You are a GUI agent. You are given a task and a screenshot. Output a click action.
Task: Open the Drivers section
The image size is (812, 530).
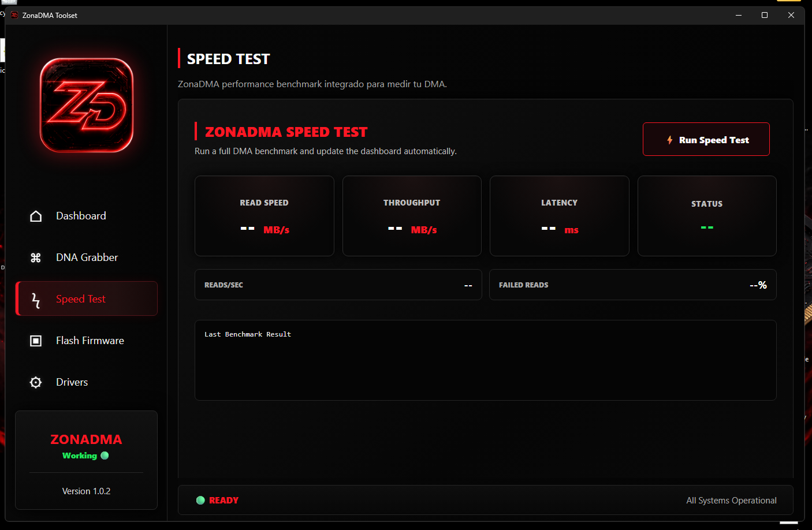coord(87,382)
